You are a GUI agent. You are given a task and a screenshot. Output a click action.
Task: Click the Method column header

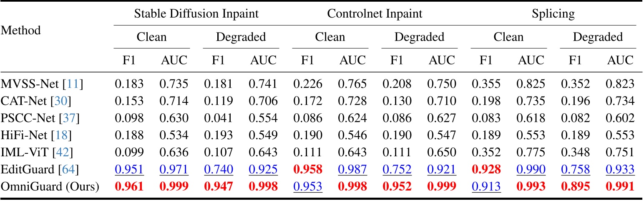click(20, 30)
